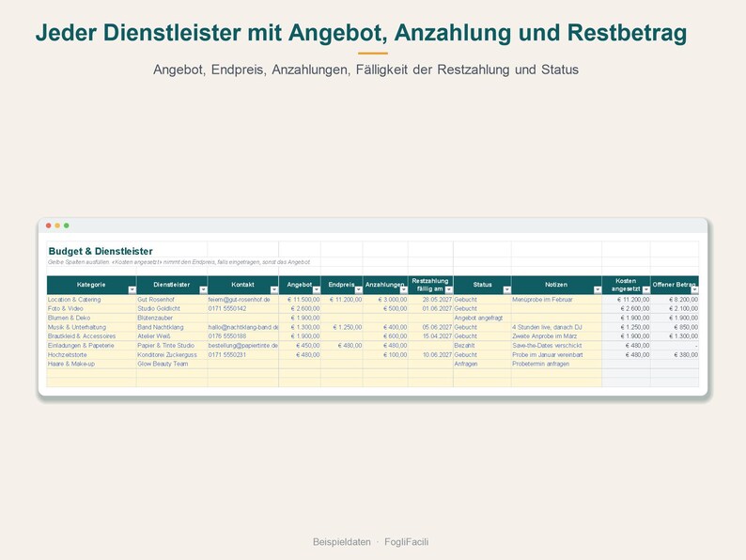746x560 pixels.
Task: Select the feiern@gut-rosenhof.de contact cell
Action: (243, 300)
